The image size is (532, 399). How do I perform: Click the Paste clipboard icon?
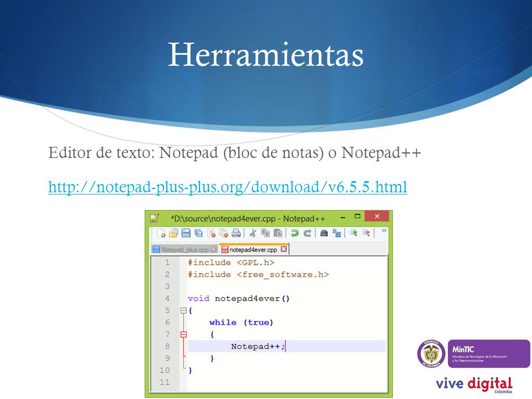(278, 233)
